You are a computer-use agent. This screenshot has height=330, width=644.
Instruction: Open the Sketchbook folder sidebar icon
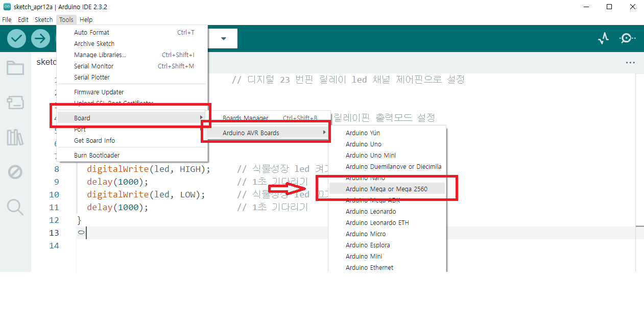[x=15, y=68]
